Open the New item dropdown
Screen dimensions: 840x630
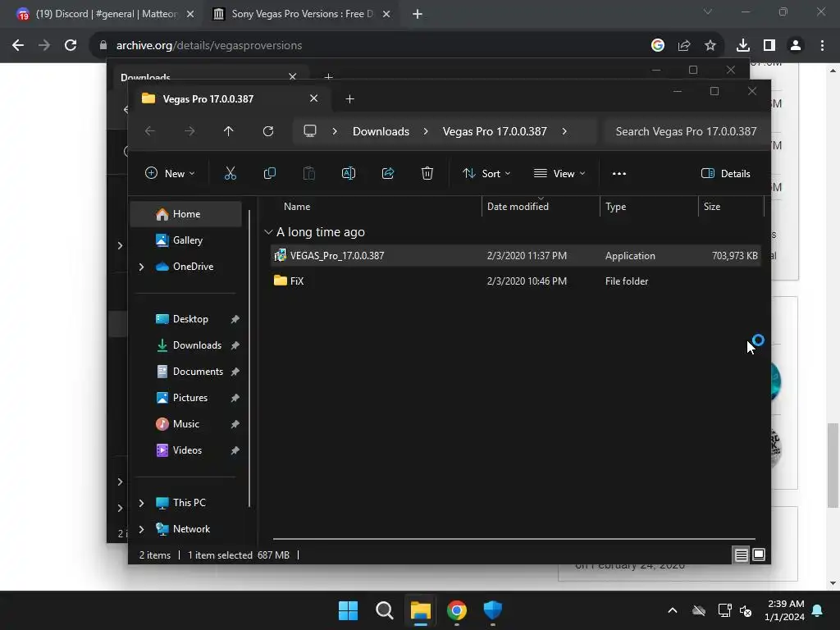[x=170, y=174]
